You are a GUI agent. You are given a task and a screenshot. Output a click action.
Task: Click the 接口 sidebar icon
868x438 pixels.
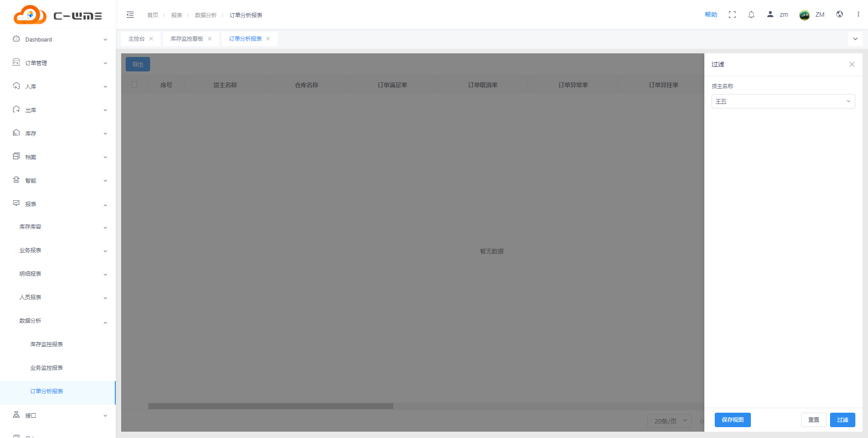(16, 415)
